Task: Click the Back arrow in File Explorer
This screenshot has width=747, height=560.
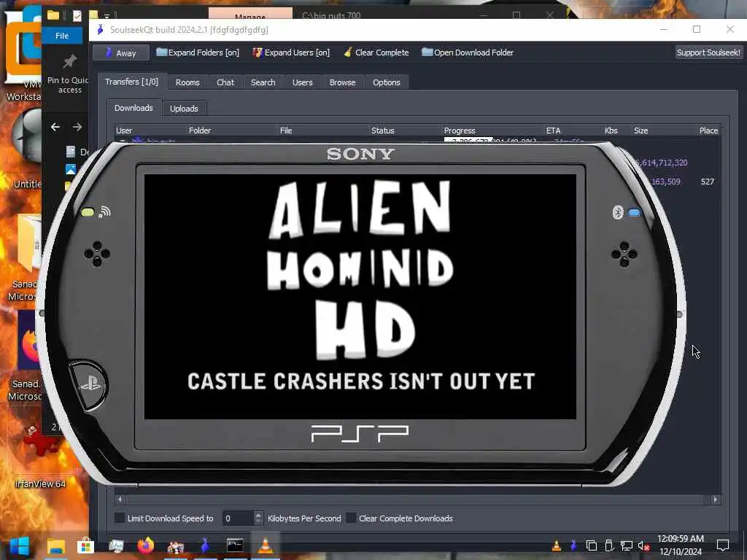Action: pos(55,127)
